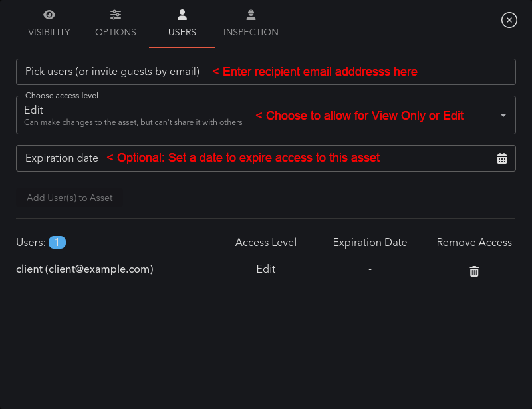This screenshot has width=532, height=409.
Task: Select the Users tab label
Action: (x=182, y=32)
